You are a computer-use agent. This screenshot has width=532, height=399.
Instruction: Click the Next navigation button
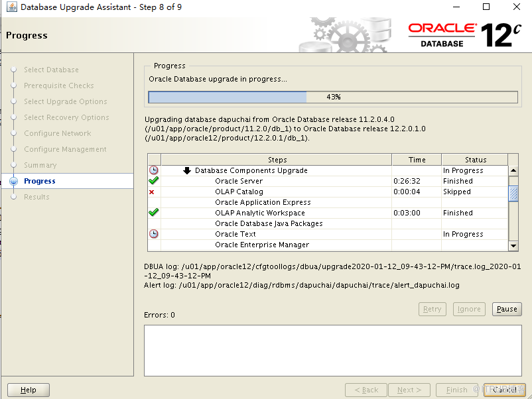coord(409,390)
